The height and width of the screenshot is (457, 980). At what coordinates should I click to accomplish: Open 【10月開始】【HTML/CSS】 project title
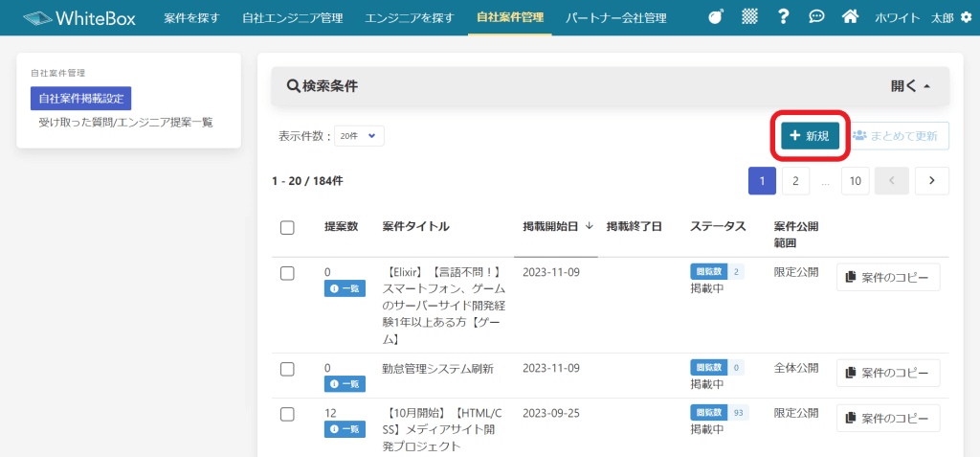(x=442, y=429)
